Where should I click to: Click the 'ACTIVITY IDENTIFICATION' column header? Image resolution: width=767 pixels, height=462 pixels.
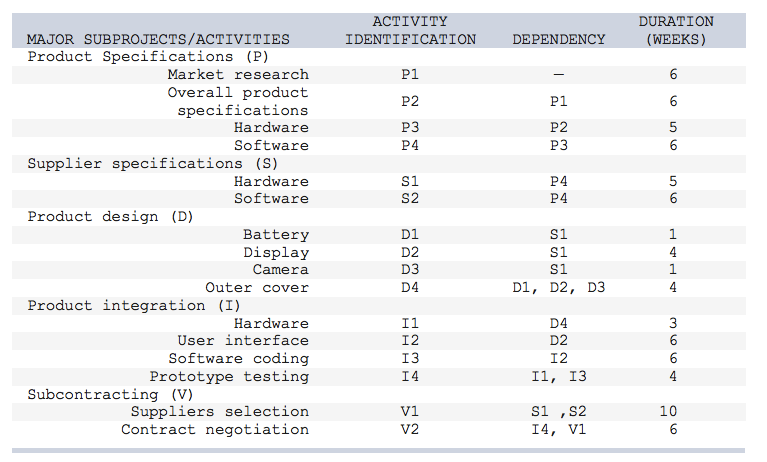(410, 30)
